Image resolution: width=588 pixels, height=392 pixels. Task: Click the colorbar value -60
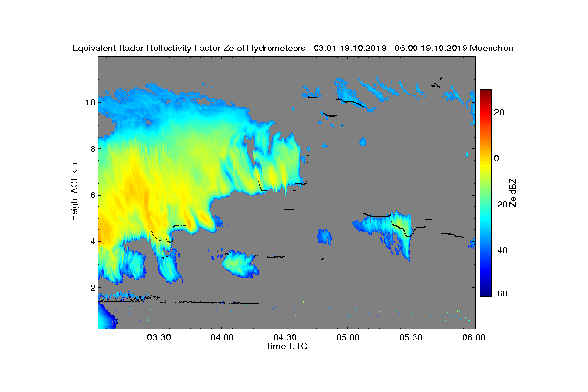[501, 294]
